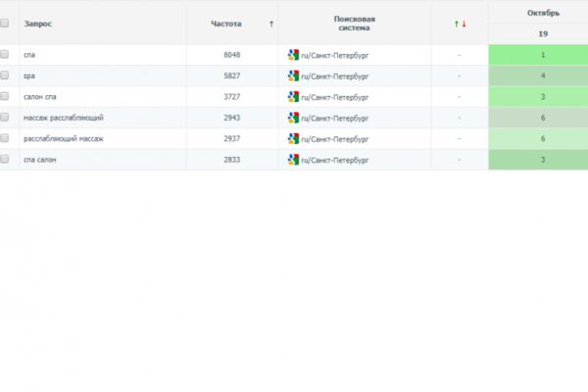Click 'ru/Санкт-Петербург' in 'массаж расслабляющий' row

tap(335, 119)
